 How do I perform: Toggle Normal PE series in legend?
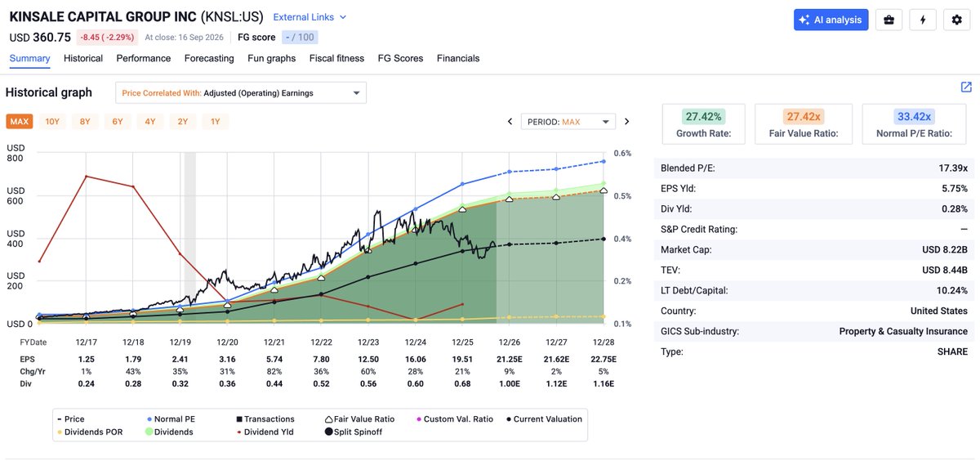click(x=171, y=418)
